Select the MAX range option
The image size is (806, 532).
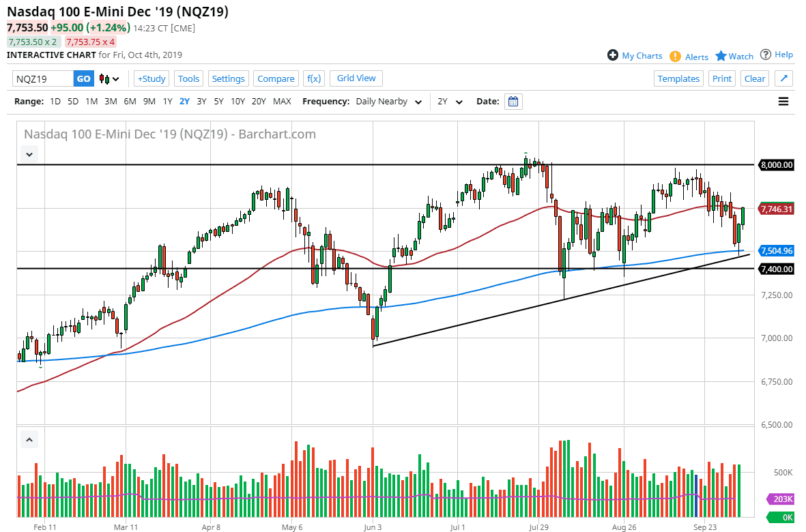[282, 101]
